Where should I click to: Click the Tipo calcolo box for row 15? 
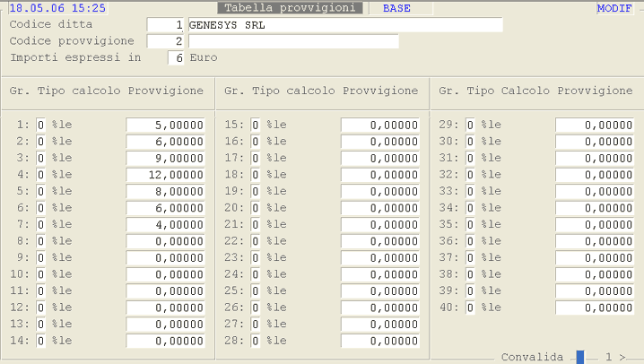click(256, 125)
